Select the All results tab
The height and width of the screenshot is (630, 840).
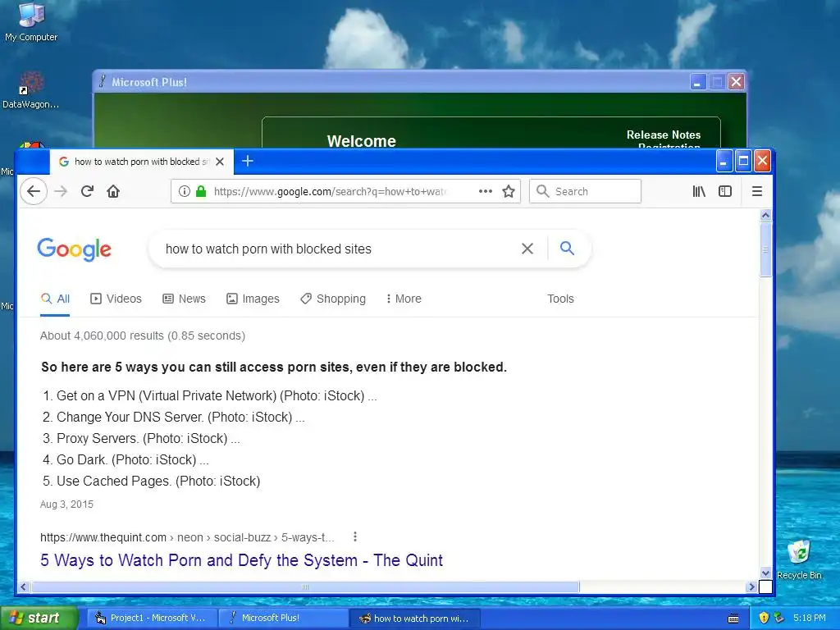pyautogui.click(x=55, y=299)
